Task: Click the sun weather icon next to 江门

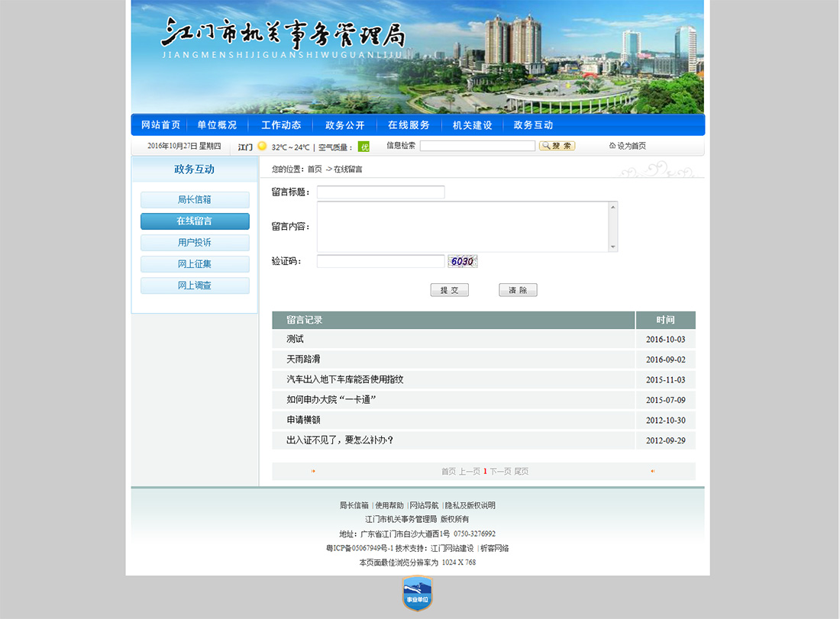Action: click(x=262, y=146)
